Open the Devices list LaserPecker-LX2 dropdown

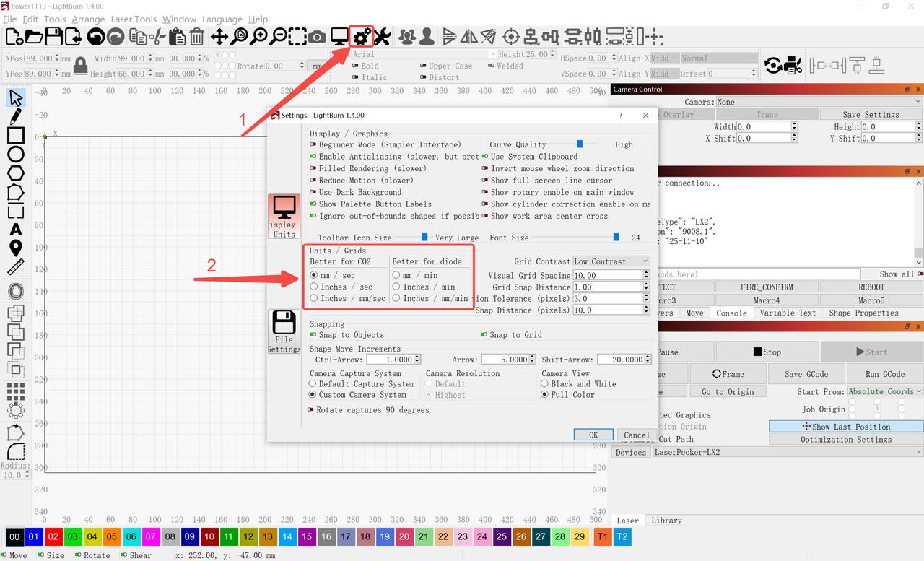coord(787,452)
